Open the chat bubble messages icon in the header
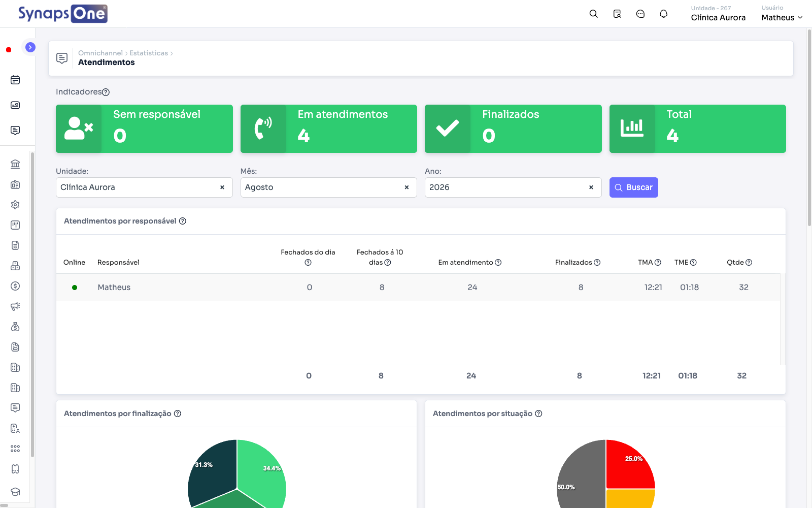This screenshot has width=812, height=508. 640,14
